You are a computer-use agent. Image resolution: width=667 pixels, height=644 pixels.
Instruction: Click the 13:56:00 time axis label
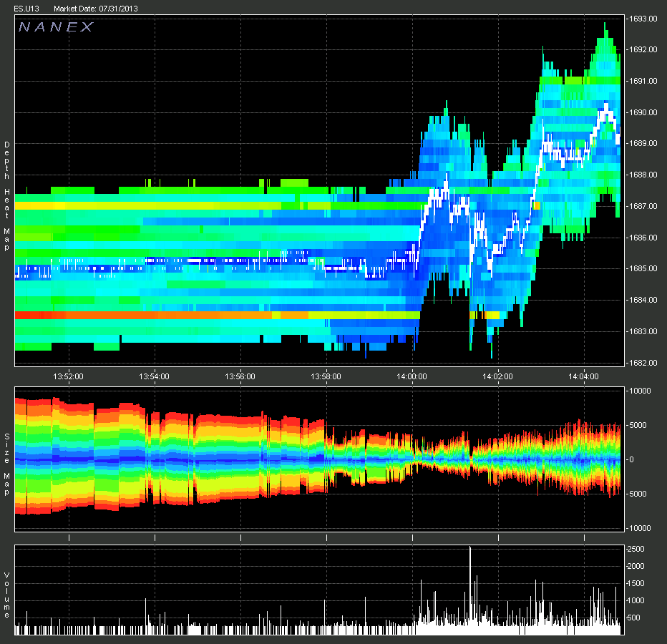[240, 376]
